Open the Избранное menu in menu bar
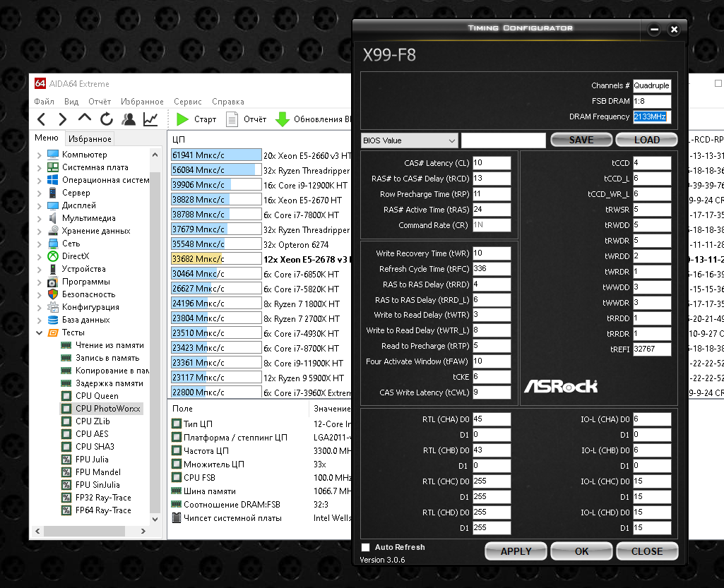 142,102
